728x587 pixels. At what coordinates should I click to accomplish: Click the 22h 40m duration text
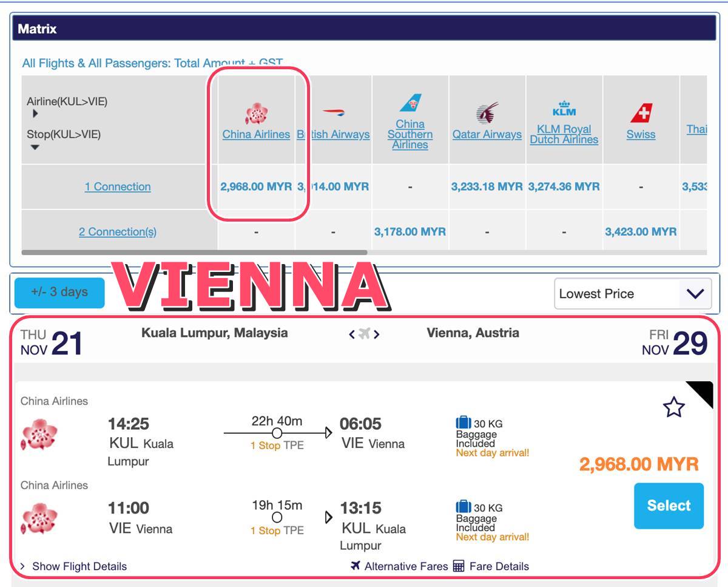pyautogui.click(x=277, y=421)
